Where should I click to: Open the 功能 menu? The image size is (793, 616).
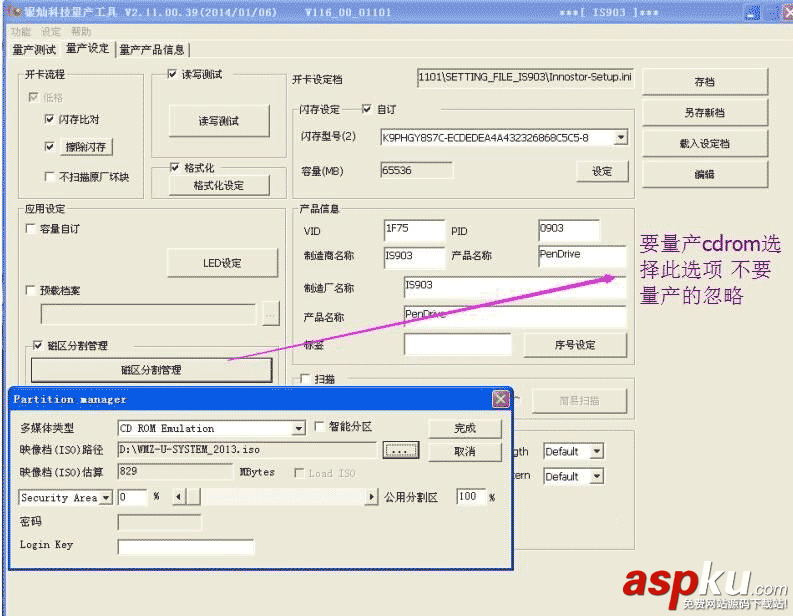(x=21, y=31)
